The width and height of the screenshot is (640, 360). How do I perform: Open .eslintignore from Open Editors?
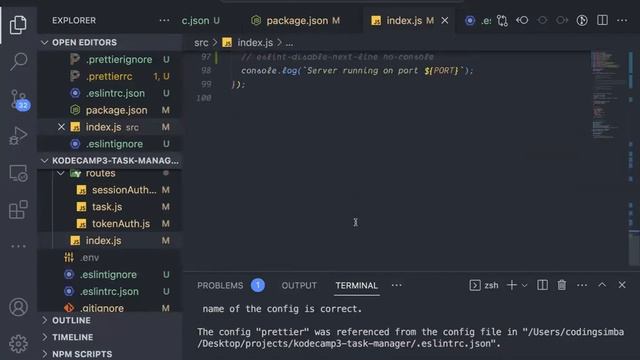pyautogui.click(x=109, y=144)
